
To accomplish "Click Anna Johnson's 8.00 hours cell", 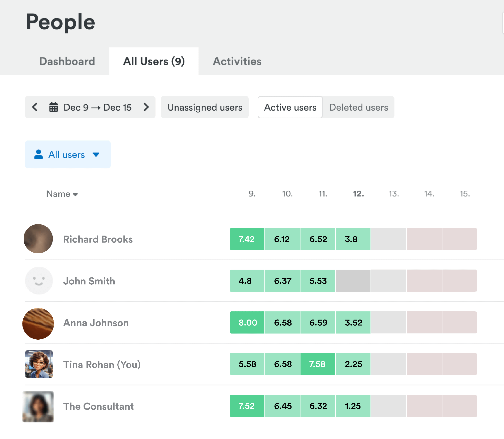I will (x=247, y=322).
